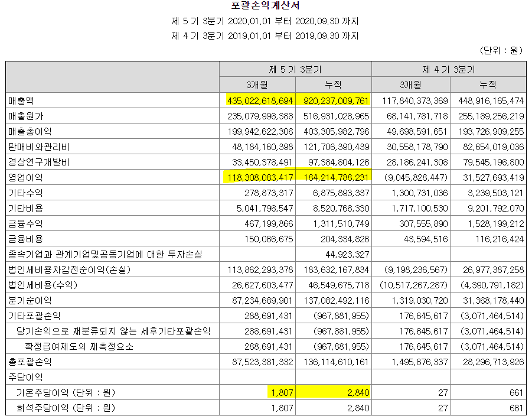Click the 매출총이익 row label

tap(30, 131)
